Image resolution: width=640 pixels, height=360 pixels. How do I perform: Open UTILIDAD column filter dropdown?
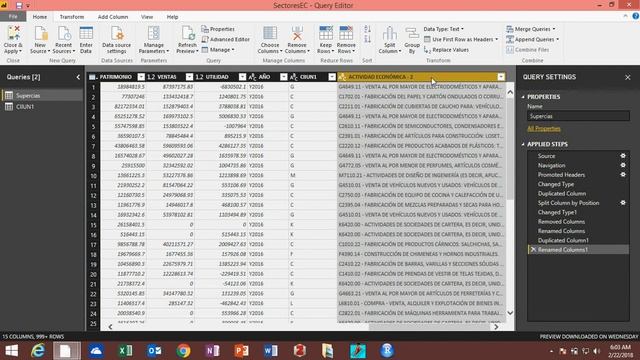tap(242, 77)
